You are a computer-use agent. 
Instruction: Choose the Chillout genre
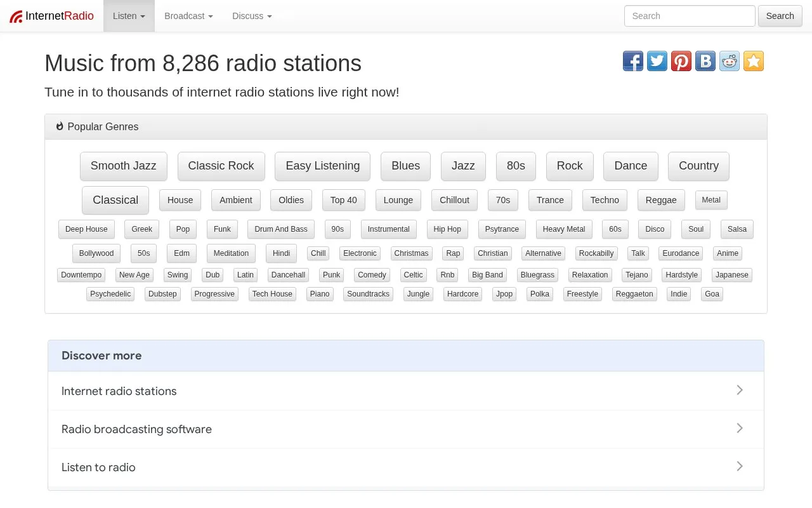click(454, 200)
